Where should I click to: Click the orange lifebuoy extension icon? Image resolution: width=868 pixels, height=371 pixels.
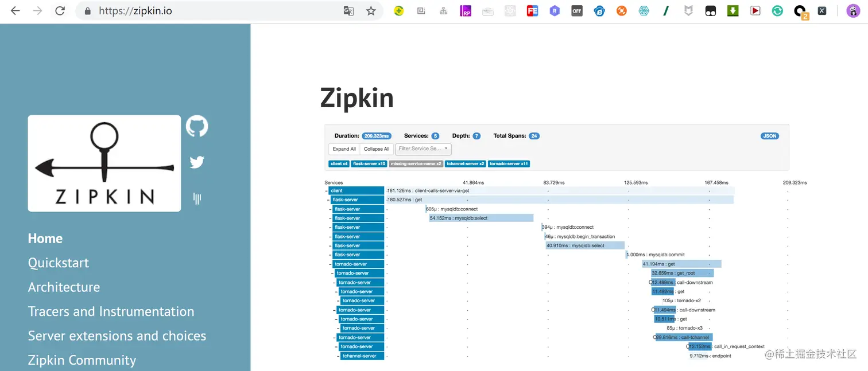(621, 11)
